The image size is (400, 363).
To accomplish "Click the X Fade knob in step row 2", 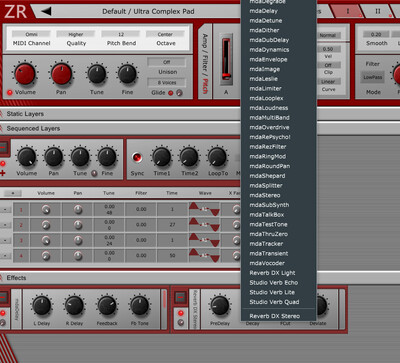I will tap(237, 225).
